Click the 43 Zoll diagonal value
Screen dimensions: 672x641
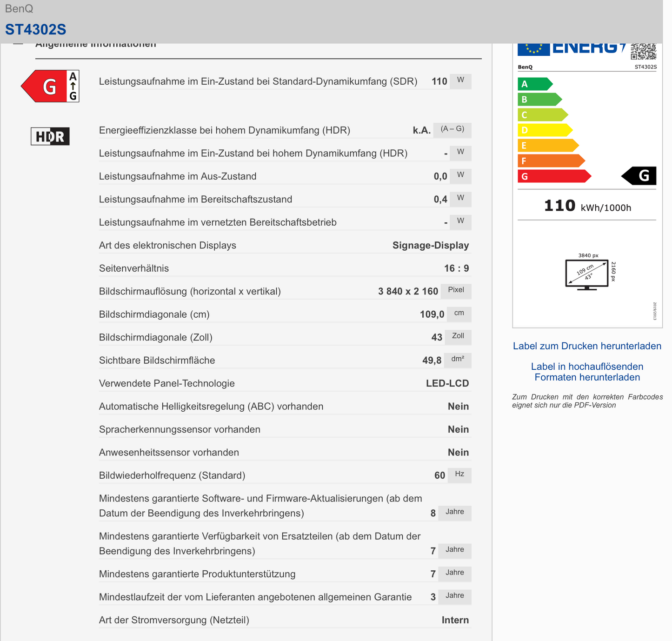tap(437, 337)
